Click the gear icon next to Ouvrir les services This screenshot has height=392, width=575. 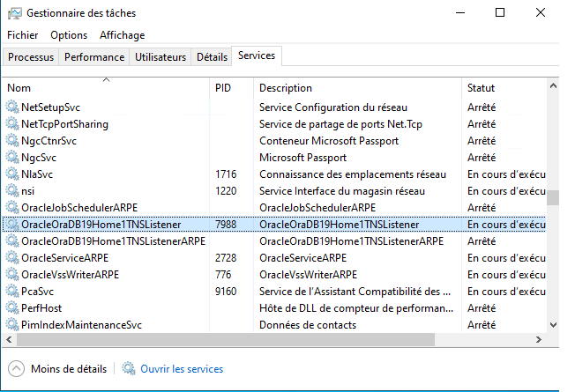click(129, 368)
